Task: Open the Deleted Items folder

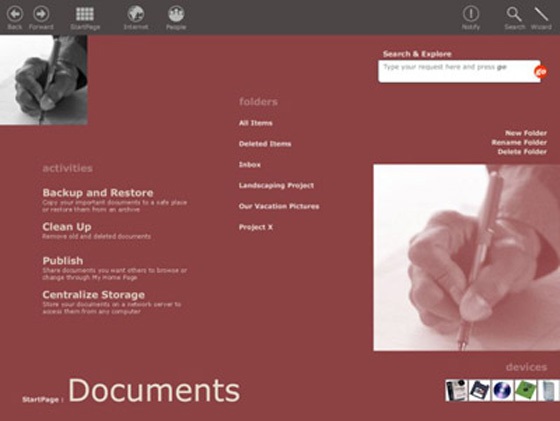Action: (x=265, y=144)
